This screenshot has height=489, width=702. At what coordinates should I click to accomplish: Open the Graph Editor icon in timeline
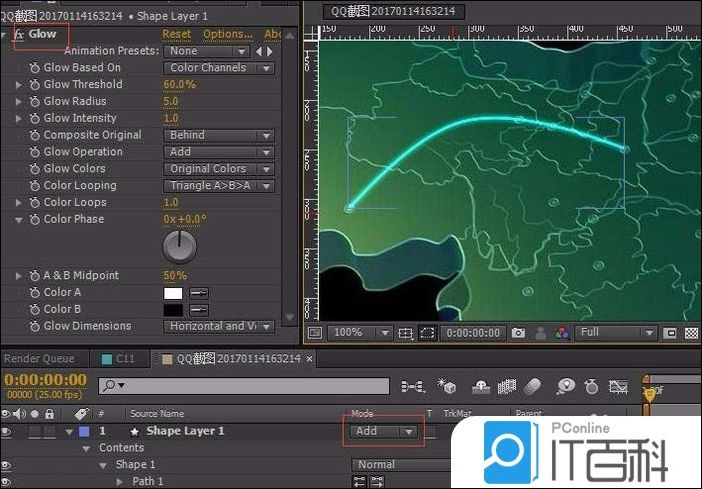621,386
